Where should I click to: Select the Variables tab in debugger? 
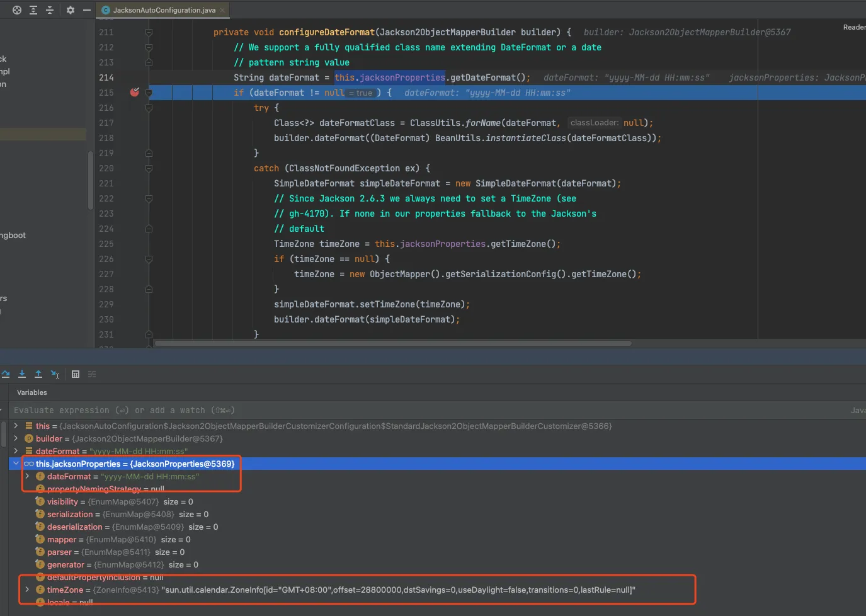pos(32,392)
